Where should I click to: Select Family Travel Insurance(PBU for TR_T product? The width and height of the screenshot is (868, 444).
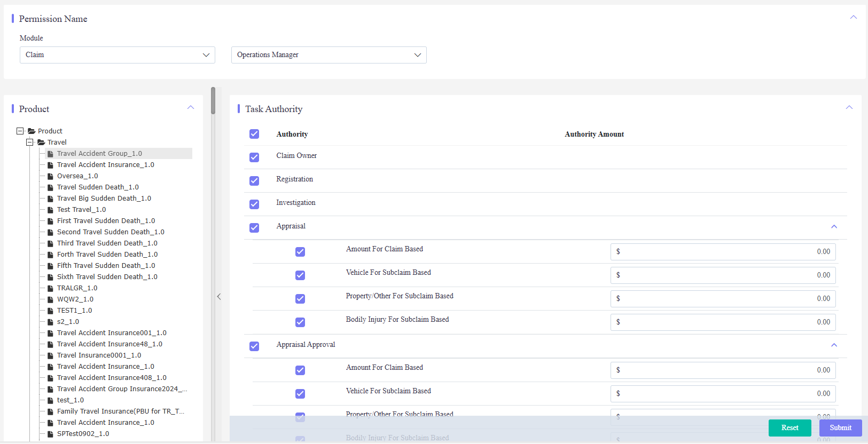pos(120,411)
